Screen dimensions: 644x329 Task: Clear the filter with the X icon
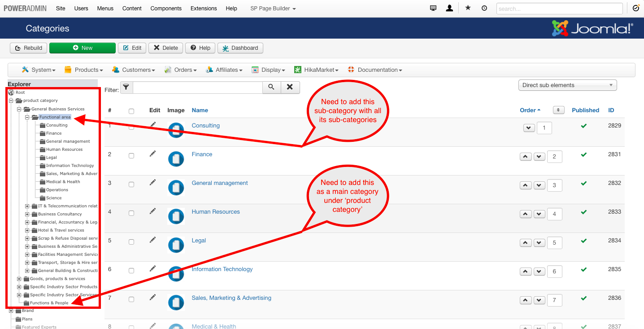click(290, 87)
